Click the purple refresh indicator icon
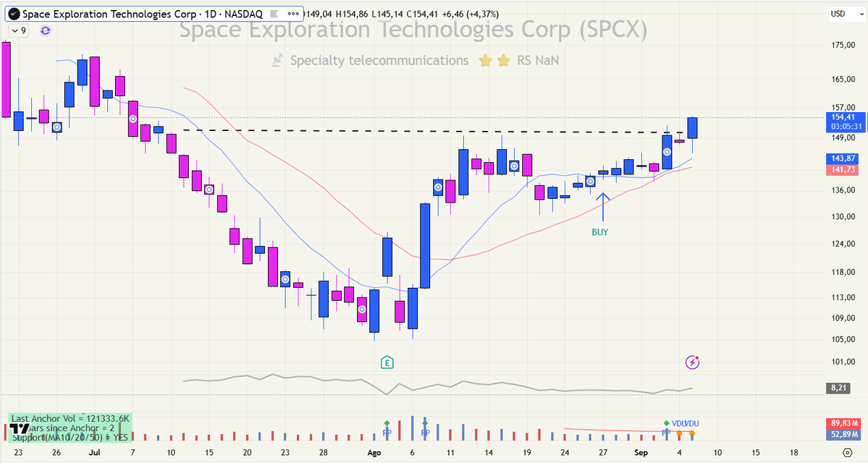This screenshot has height=463, width=868. [46, 31]
